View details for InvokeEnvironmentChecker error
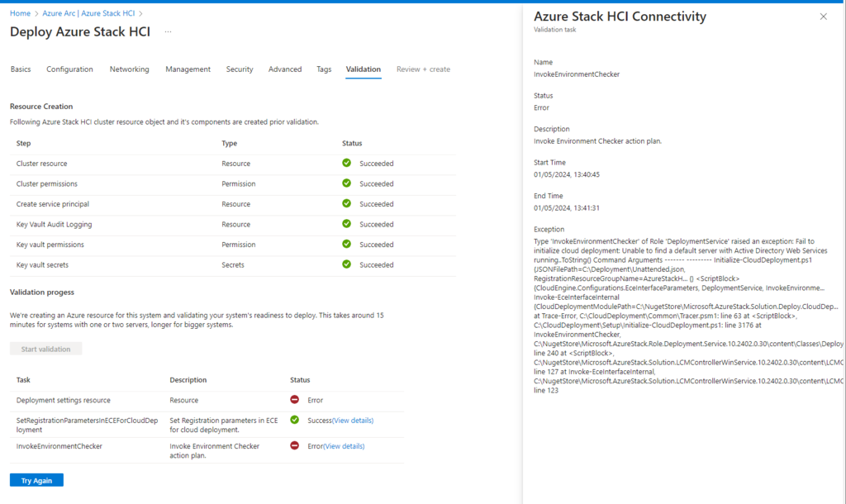 pyautogui.click(x=344, y=446)
